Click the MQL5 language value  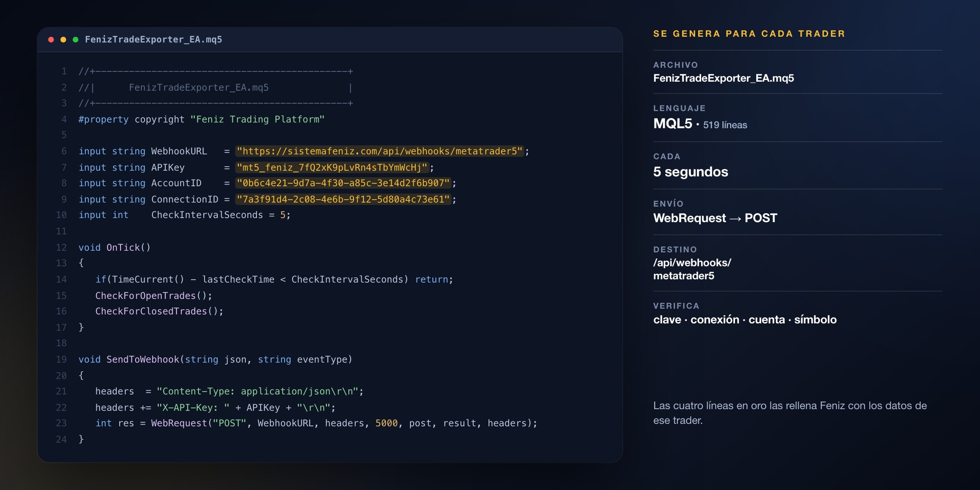pos(673,123)
